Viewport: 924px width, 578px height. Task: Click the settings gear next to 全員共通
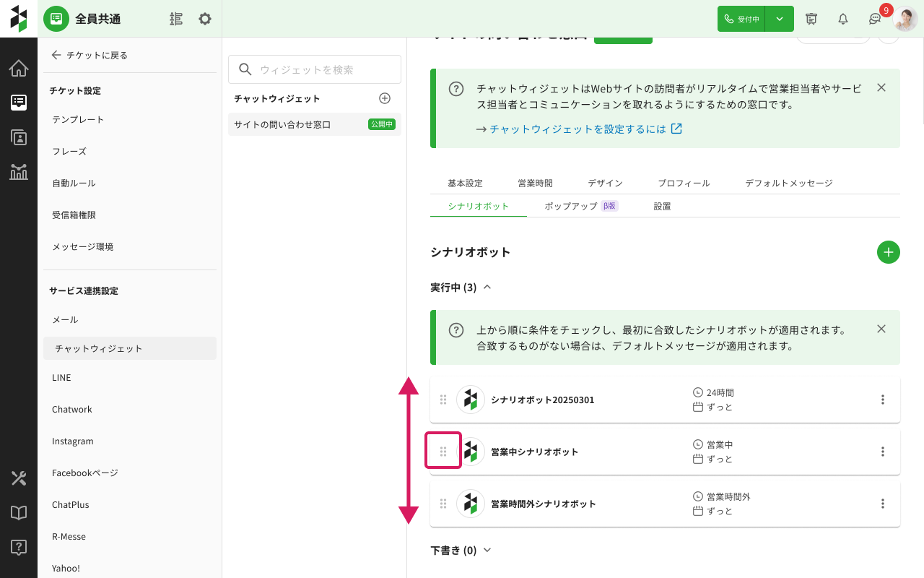[x=205, y=19]
